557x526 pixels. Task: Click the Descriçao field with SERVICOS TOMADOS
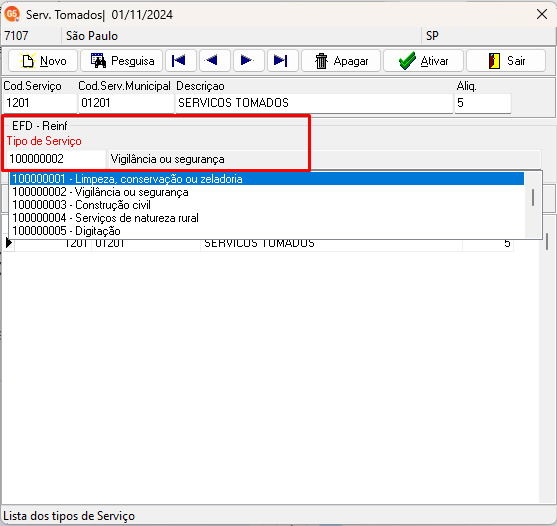[x=314, y=103]
